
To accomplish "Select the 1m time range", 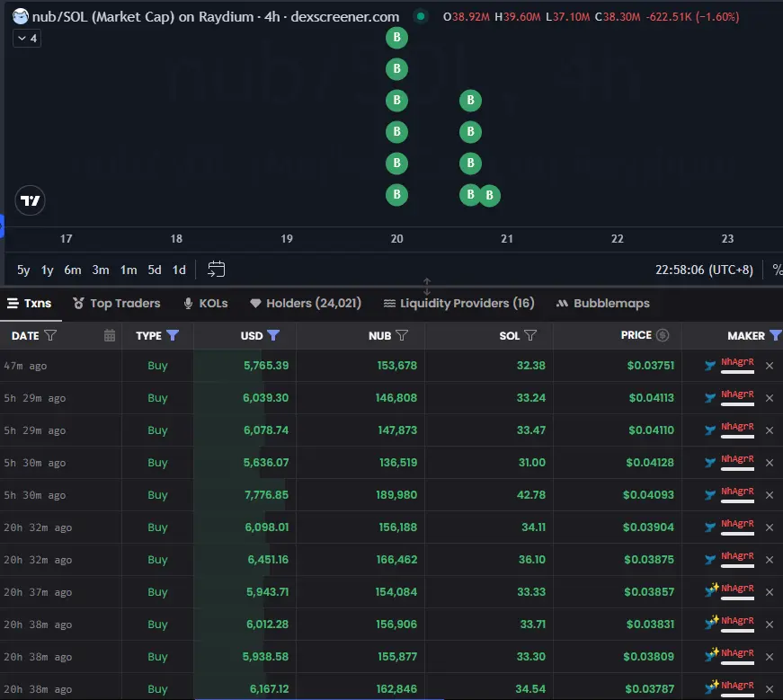I will pyautogui.click(x=129, y=270).
